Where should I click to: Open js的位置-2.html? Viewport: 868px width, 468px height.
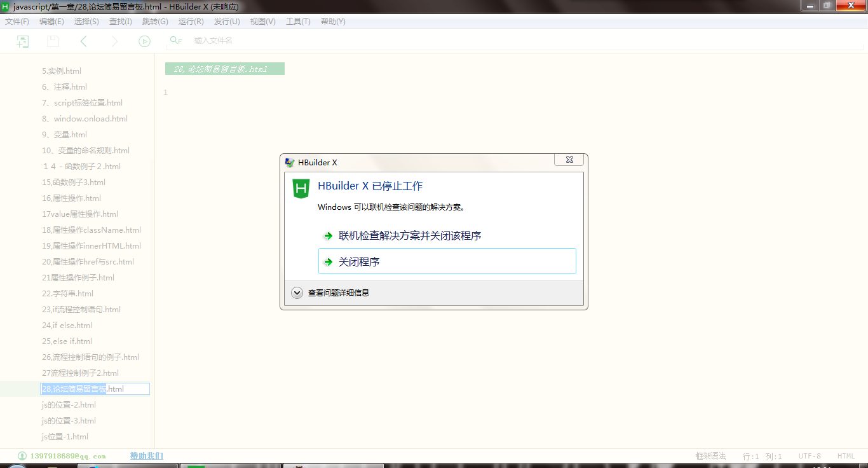pos(69,405)
